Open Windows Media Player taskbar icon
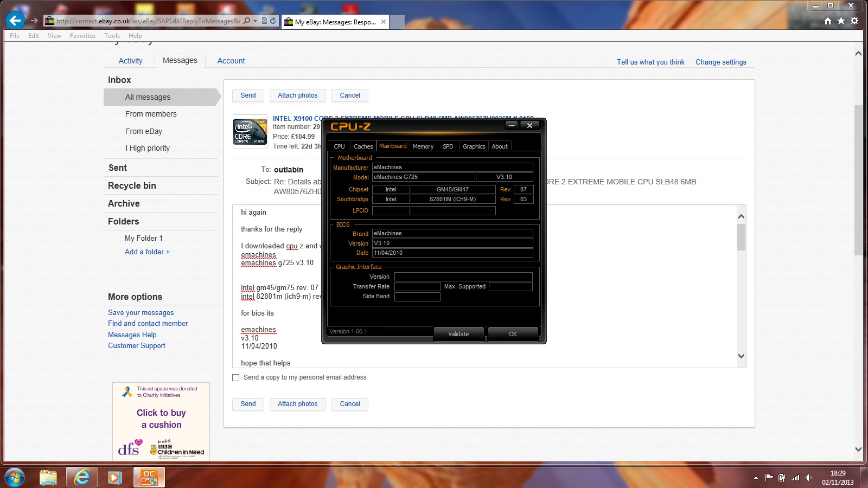The width and height of the screenshot is (868, 488). point(114,477)
